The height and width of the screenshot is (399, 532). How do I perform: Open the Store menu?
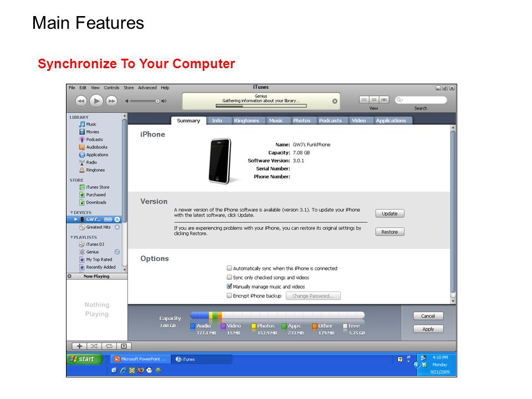tap(129, 88)
